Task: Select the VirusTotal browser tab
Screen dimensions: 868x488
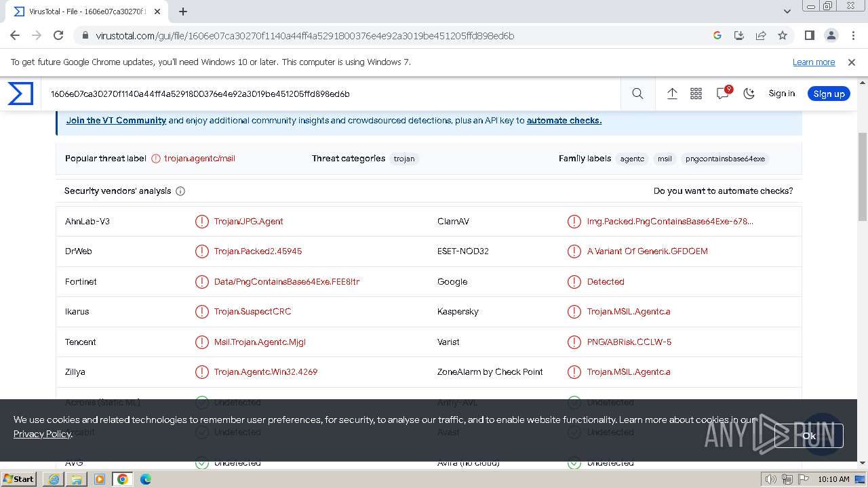Action: coord(86,12)
